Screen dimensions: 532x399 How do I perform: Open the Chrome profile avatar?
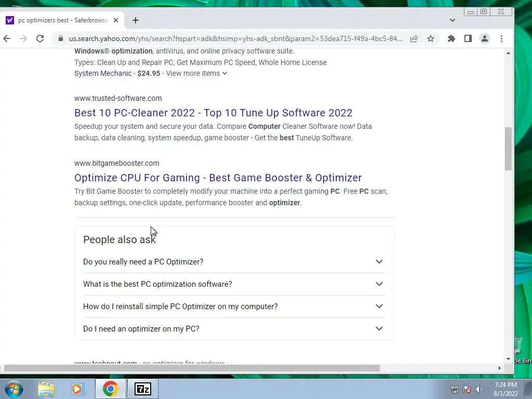point(485,38)
